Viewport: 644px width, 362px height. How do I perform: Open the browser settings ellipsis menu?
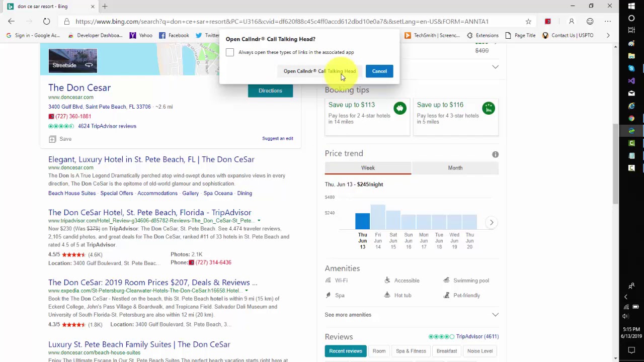point(608,21)
